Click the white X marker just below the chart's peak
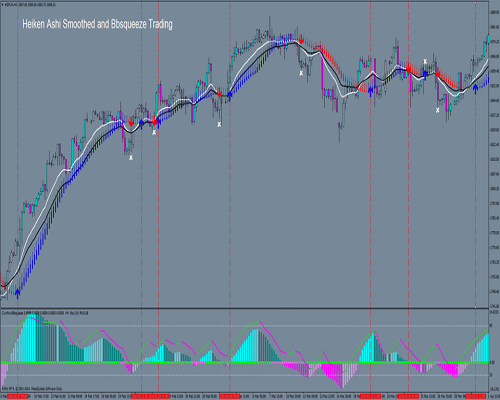 pos(301,73)
